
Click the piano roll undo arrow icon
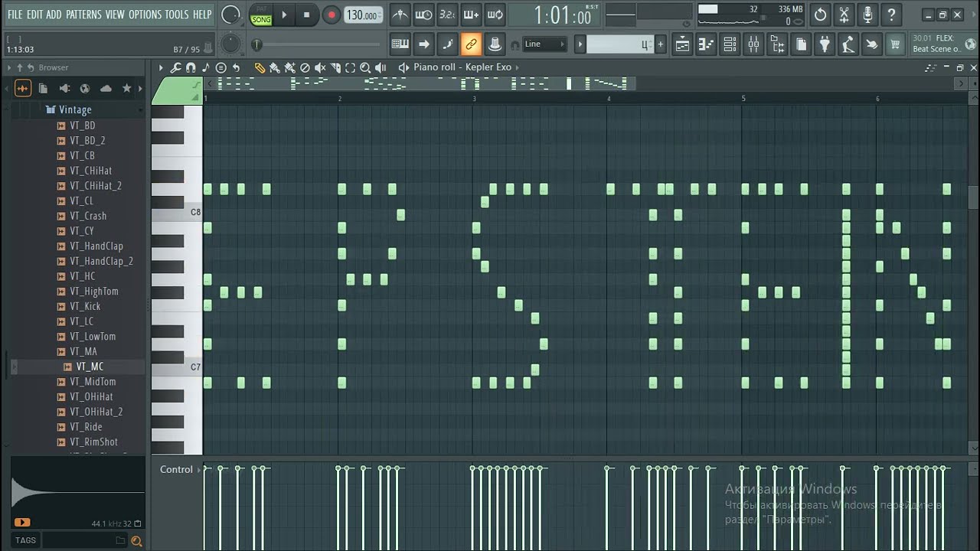pos(236,67)
